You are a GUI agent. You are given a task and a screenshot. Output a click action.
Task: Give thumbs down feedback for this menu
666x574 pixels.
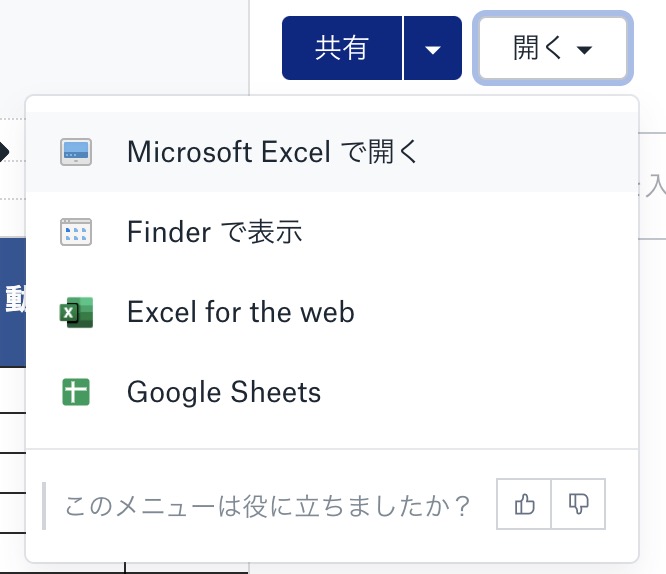(579, 504)
